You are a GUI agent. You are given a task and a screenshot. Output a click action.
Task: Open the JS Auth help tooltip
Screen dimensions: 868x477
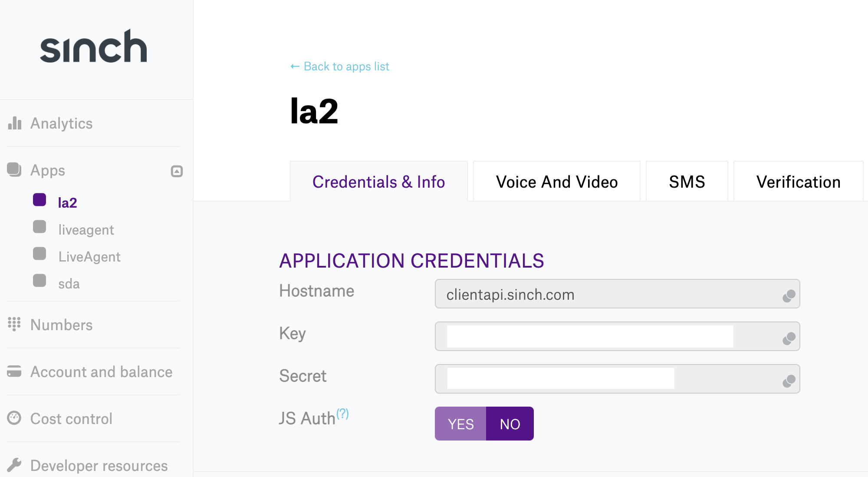pyautogui.click(x=343, y=413)
